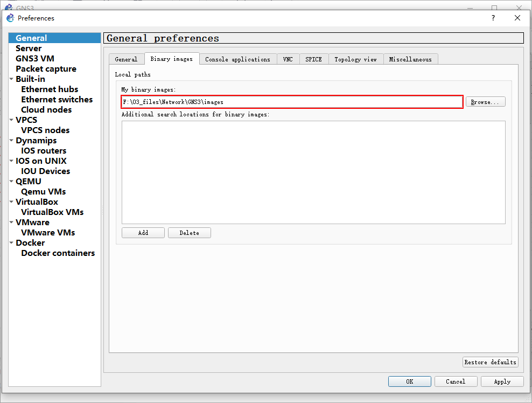Switch to the General tab
Screen dimensions: 532x403
(126, 59)
